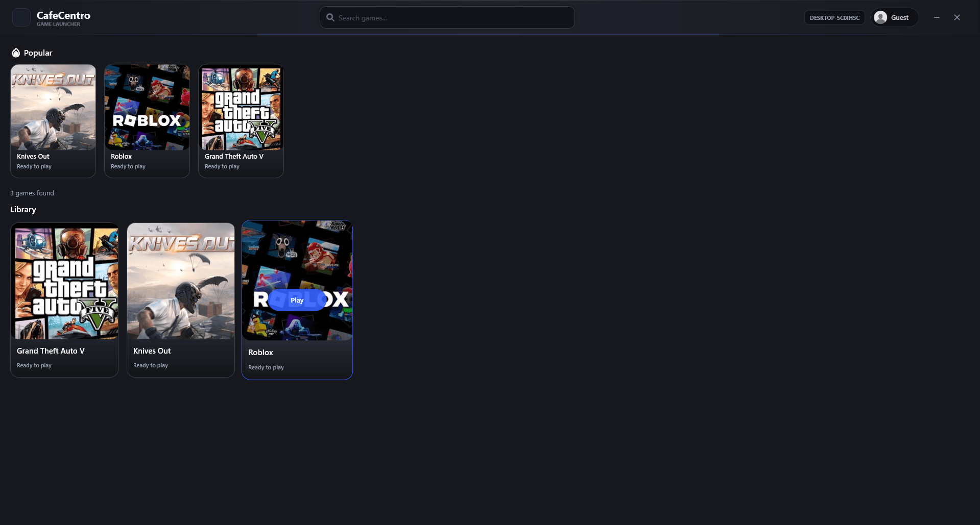Close the CafeCentro launcher window

click(x=957, y=17)
